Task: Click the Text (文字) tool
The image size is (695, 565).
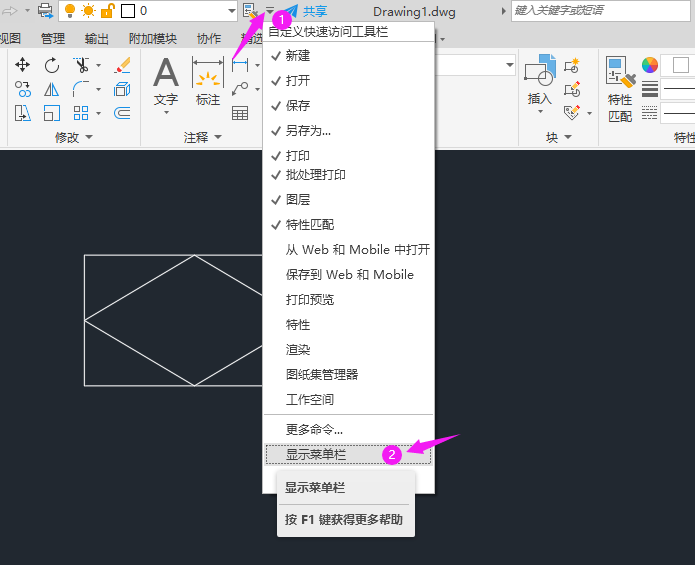Action: pyautogui.click(x=166, y=81)
